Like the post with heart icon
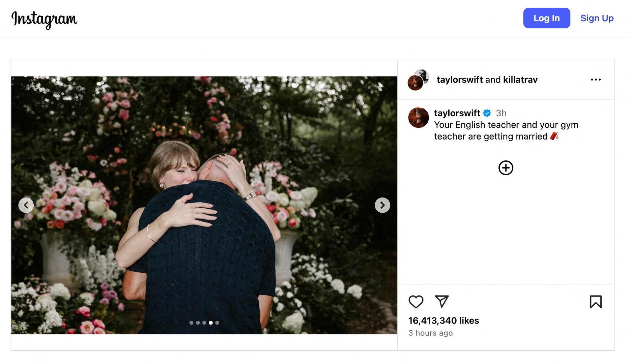The image size is (630, 364). coord(416,302)
